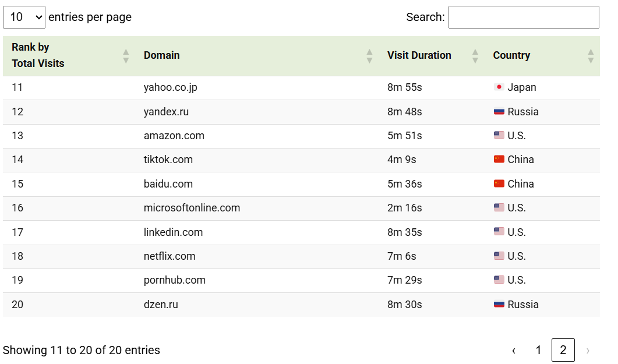Go to page 1
Image resolution: width=618 pixels, height=364 pixels.
pyautogui.click(x=538, y=350)
